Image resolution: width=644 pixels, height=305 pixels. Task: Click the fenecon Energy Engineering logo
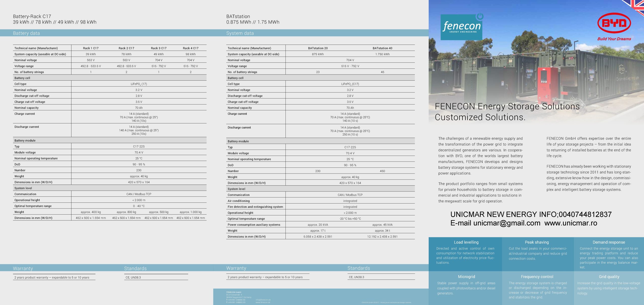461,27
